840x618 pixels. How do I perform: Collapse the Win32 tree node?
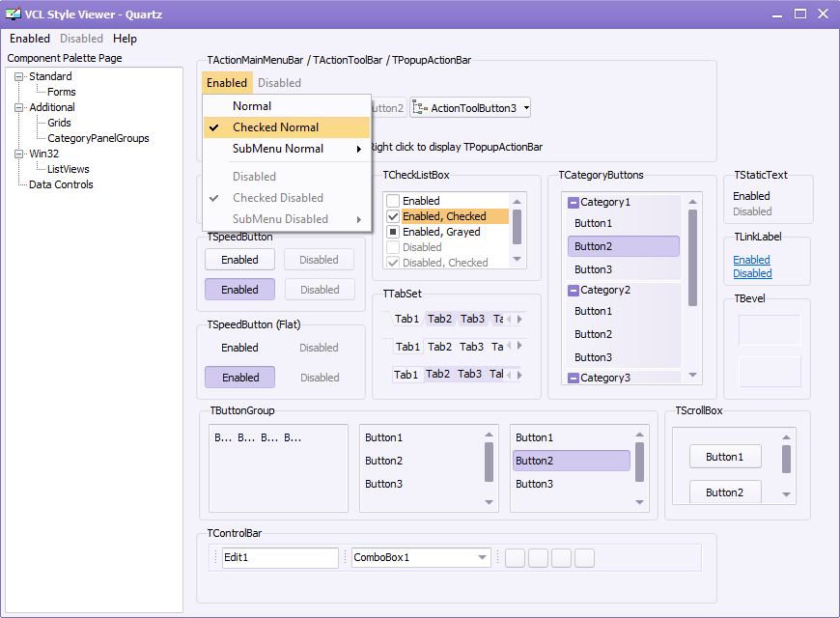point(19,154)
